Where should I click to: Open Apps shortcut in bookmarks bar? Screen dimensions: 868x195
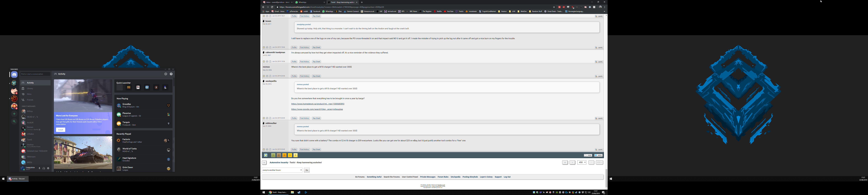(x=266, y=11)
